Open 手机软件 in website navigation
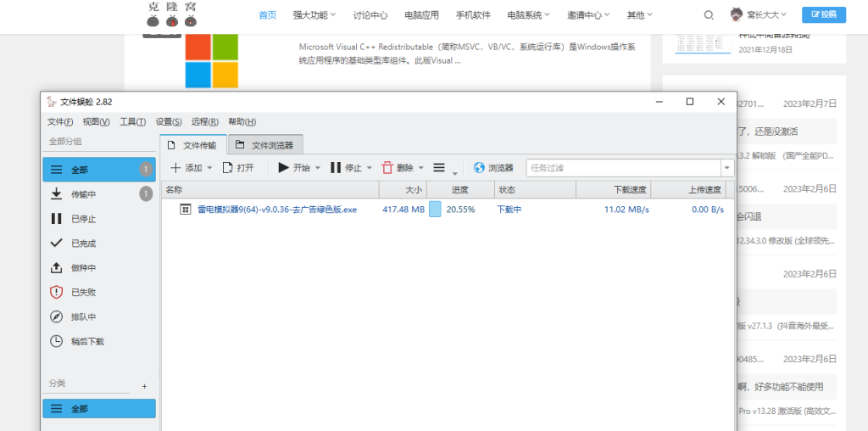 click(x=473, y=15)
